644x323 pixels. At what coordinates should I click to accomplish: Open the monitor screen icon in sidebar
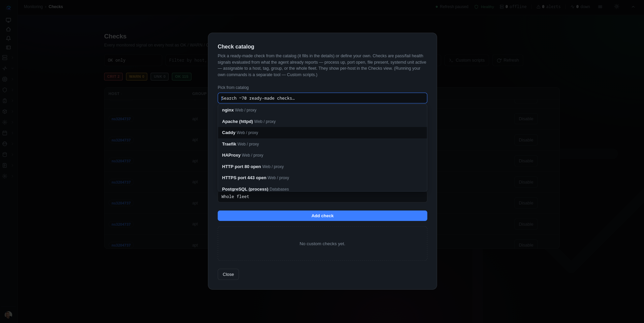8,20
